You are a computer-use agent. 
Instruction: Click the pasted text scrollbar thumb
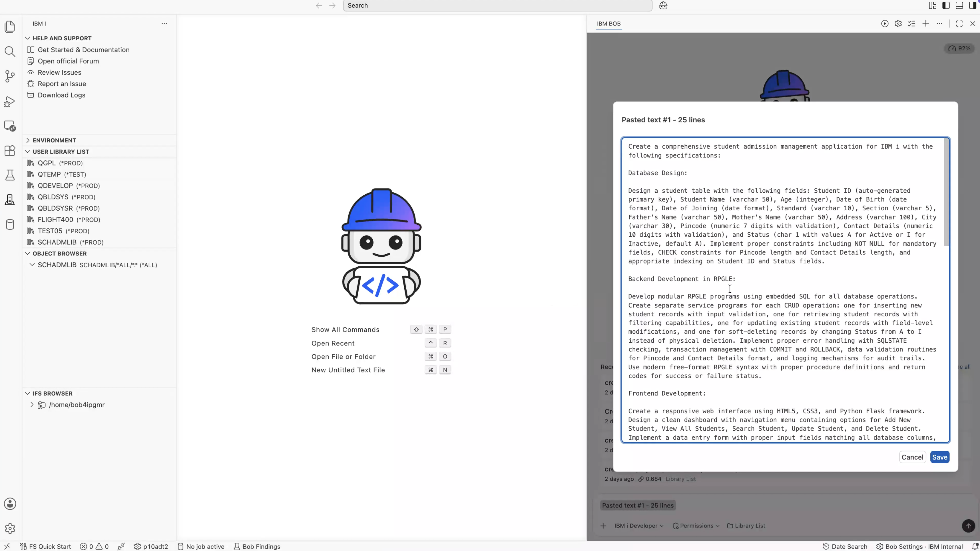946,192
